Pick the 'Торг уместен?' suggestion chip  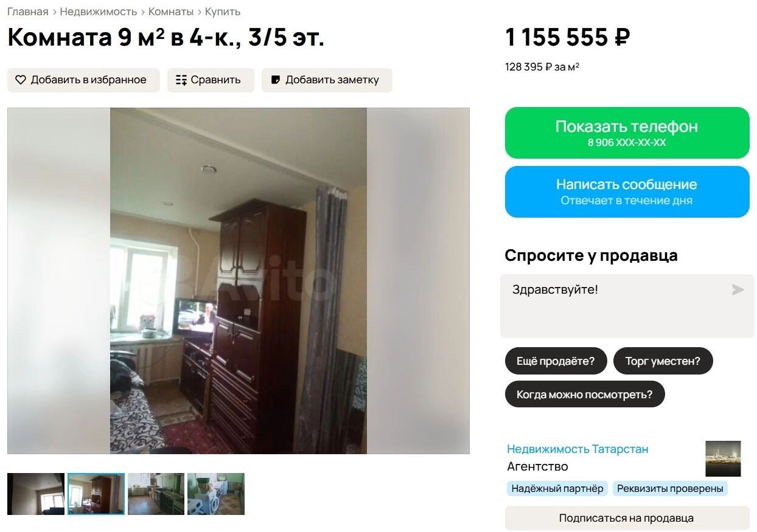[x=663, y=361]
